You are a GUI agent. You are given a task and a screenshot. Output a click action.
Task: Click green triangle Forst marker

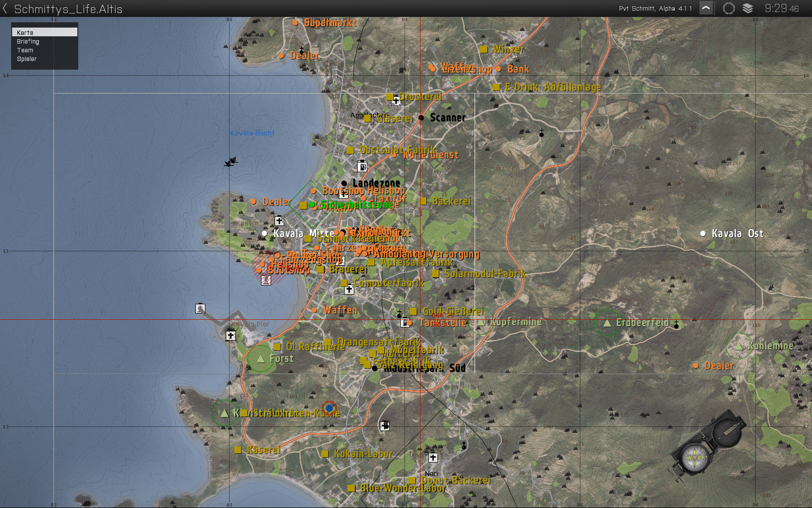click(261, 359)
